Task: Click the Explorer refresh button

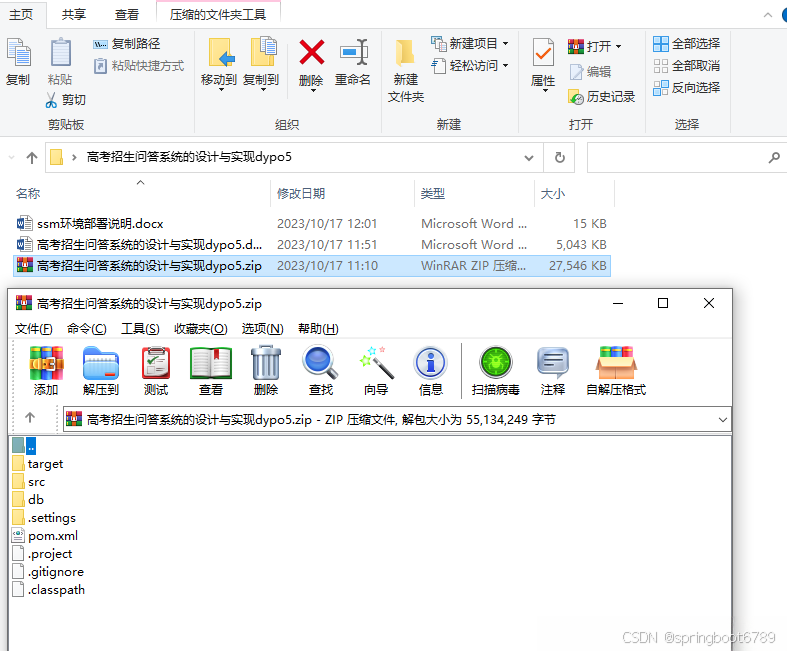Action: pyautogui.click(x=560, y=158)
